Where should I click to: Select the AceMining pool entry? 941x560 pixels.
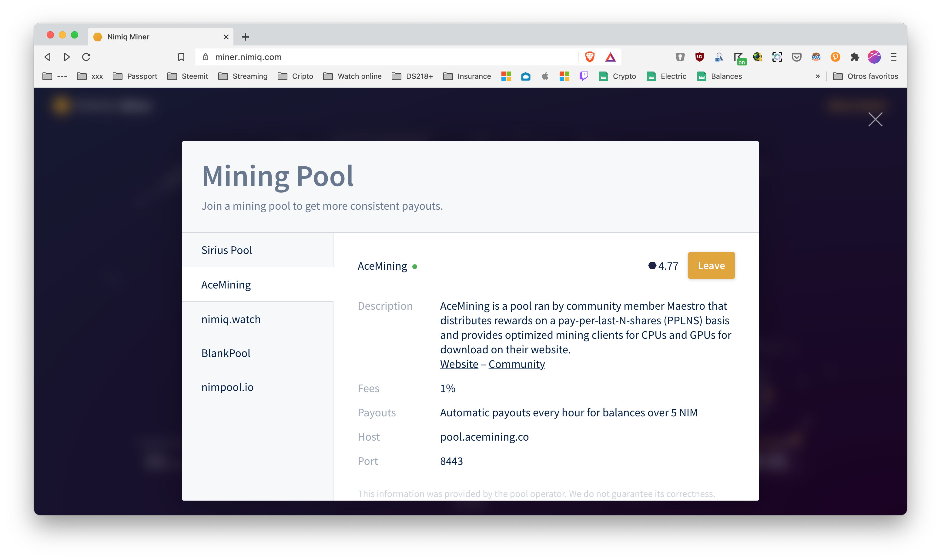[257, 285]
